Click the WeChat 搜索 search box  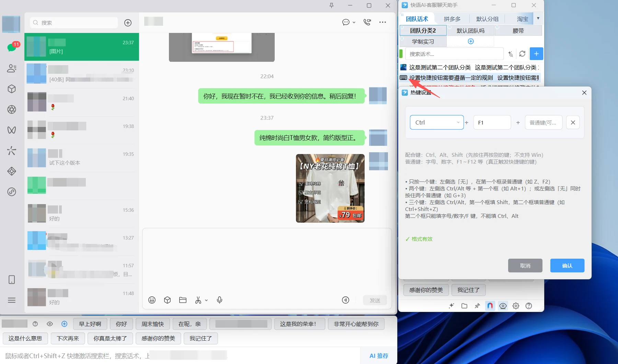(x=74, y=23)
